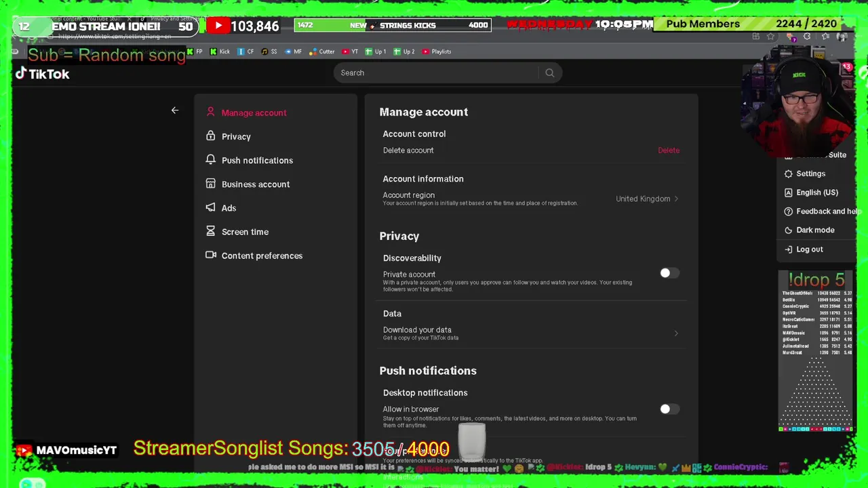868x488 pixels.
Task: Click the Allow in browser label
Action: [x=411, y=409]
